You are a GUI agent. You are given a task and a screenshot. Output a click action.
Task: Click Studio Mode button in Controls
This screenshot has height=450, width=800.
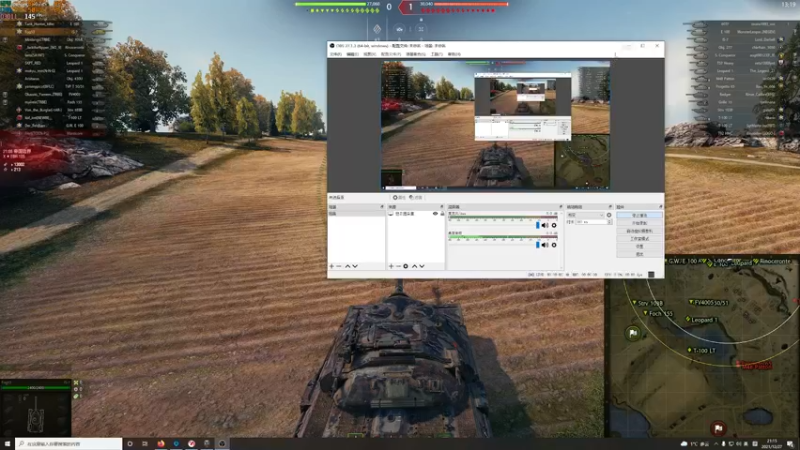(x=639, y=238)
